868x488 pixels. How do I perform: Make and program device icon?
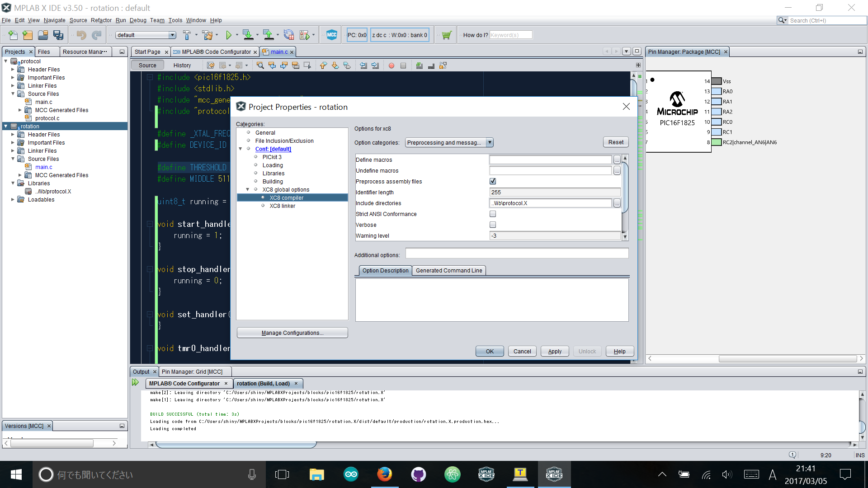[247, 35]
